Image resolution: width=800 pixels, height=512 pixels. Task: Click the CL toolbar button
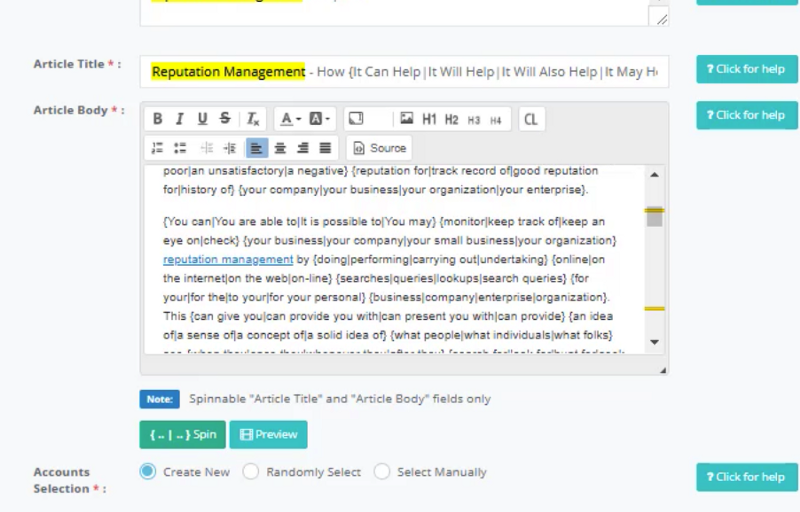pyautogui.click(x=531, y=119)
